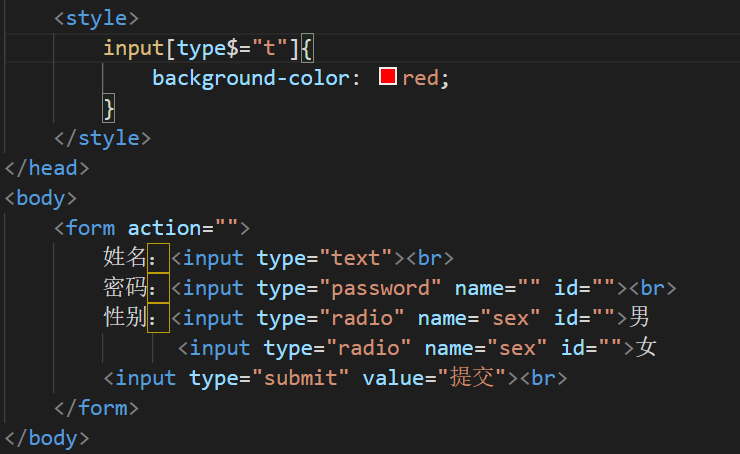Click the closing style tag
This screenshot has width=740, height=454.
point(102,138)
